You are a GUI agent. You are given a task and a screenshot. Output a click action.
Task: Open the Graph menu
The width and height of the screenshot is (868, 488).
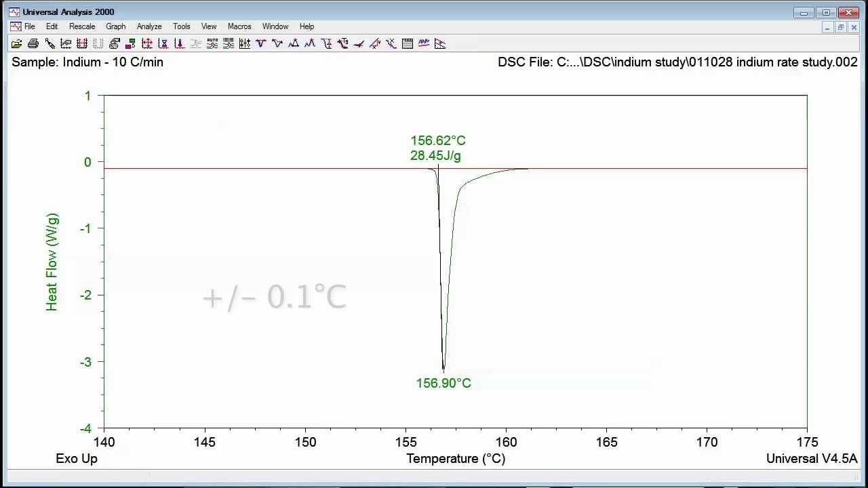click(x=115, y=26)
